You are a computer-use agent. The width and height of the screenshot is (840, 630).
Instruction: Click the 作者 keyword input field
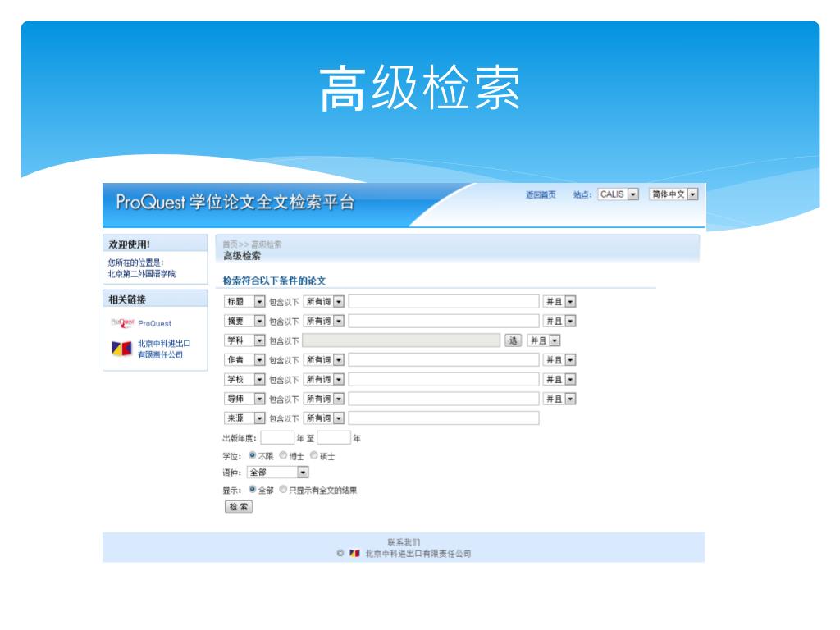(444, 360)
